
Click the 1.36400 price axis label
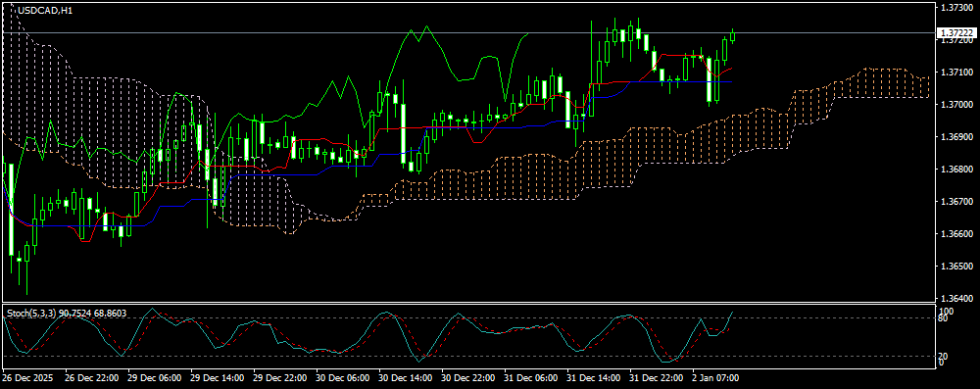tap(956, 299)
